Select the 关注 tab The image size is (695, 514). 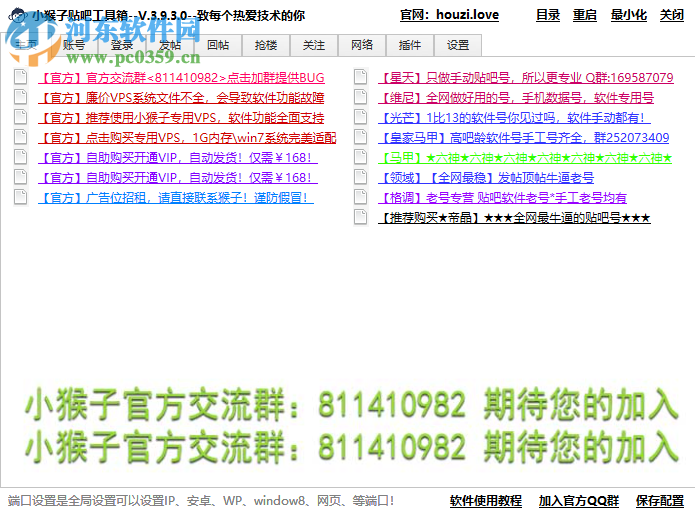(314, 45)
